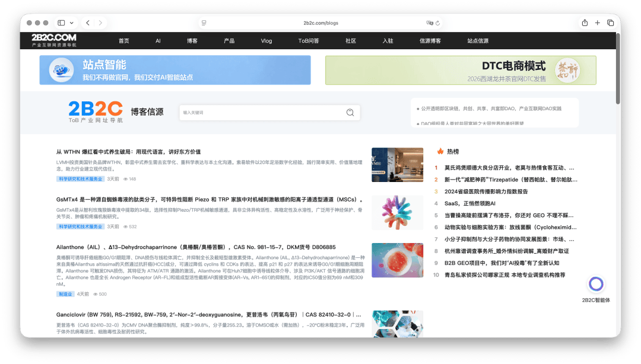
Task: Open the 首页 menu item
Action: [x=124, y=41]
